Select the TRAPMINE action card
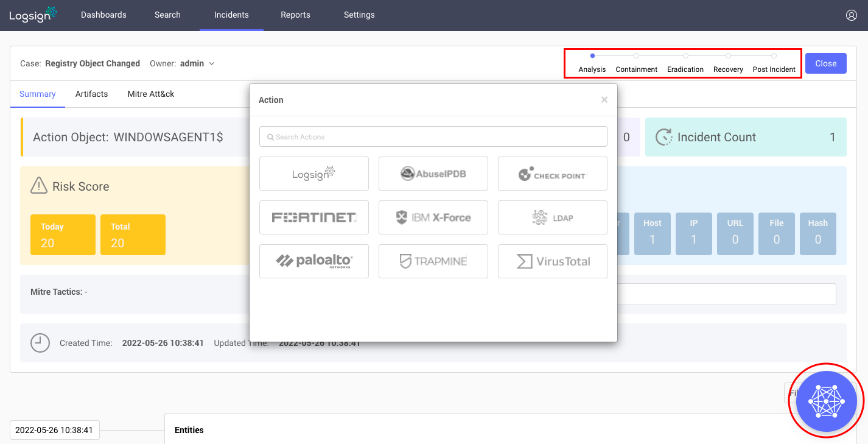The width and height of the screenshot is (868, 444). [433, 261]
